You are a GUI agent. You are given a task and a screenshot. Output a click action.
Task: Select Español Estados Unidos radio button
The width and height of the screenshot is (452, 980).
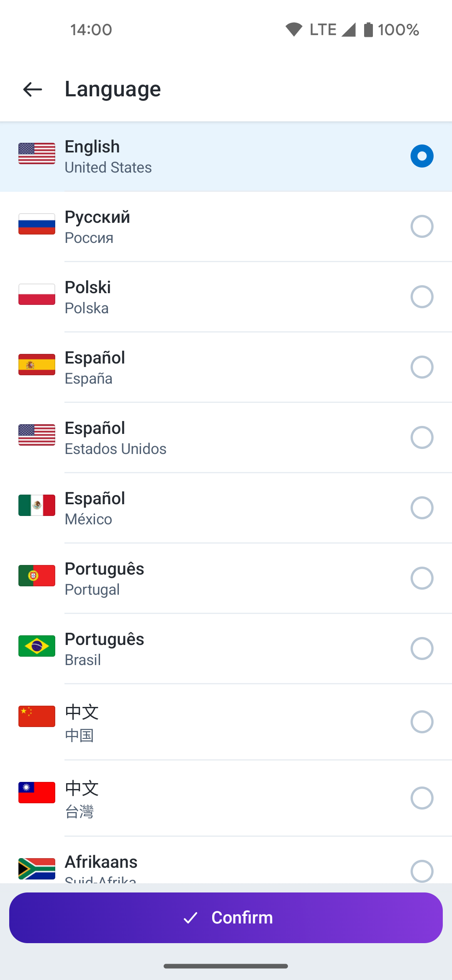pyautogui.click(x=422, y=438)
